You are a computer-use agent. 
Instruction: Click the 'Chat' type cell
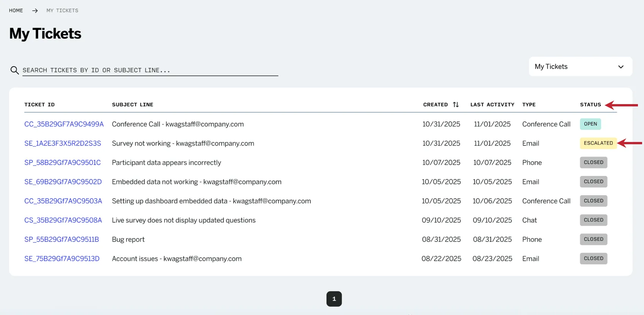(529, 220)
